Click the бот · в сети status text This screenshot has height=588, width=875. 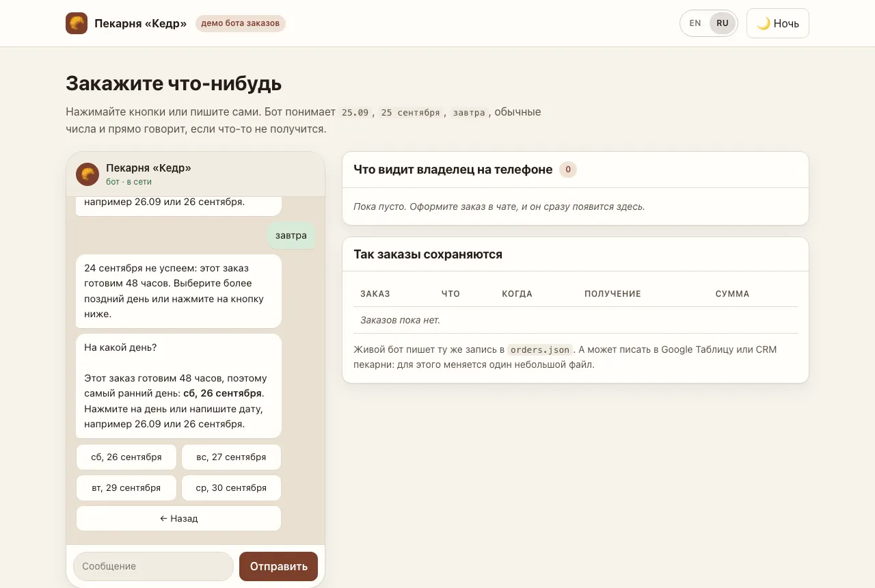tap(129, 182)
